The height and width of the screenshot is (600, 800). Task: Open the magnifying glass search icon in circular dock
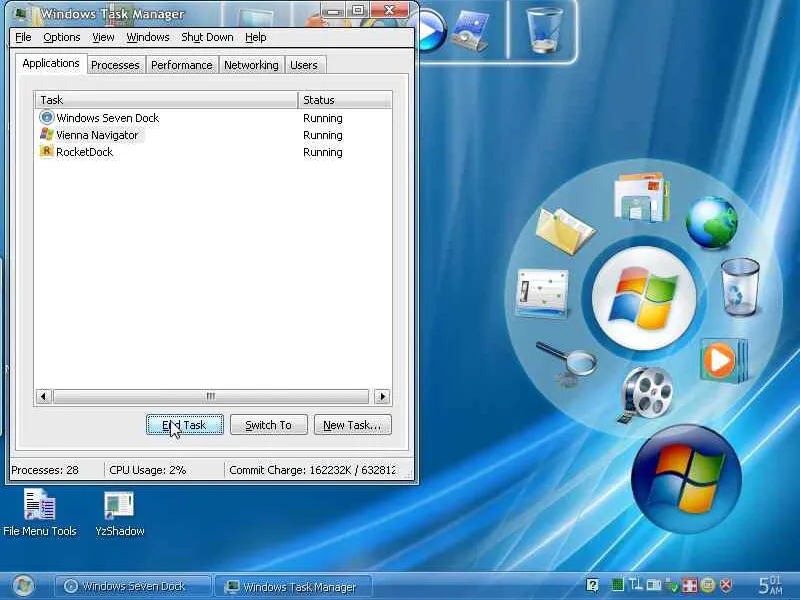[x=567, y=364]
